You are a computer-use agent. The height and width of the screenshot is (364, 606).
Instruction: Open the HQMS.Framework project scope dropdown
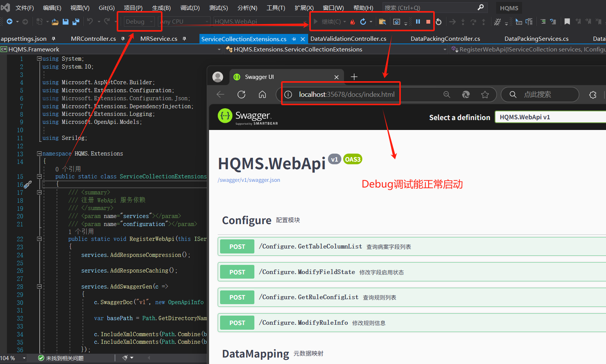pos(111,50)
